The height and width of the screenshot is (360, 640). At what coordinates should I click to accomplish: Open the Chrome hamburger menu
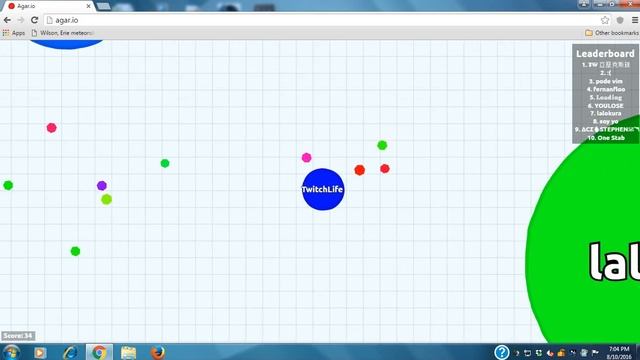(x=635, y=20)
